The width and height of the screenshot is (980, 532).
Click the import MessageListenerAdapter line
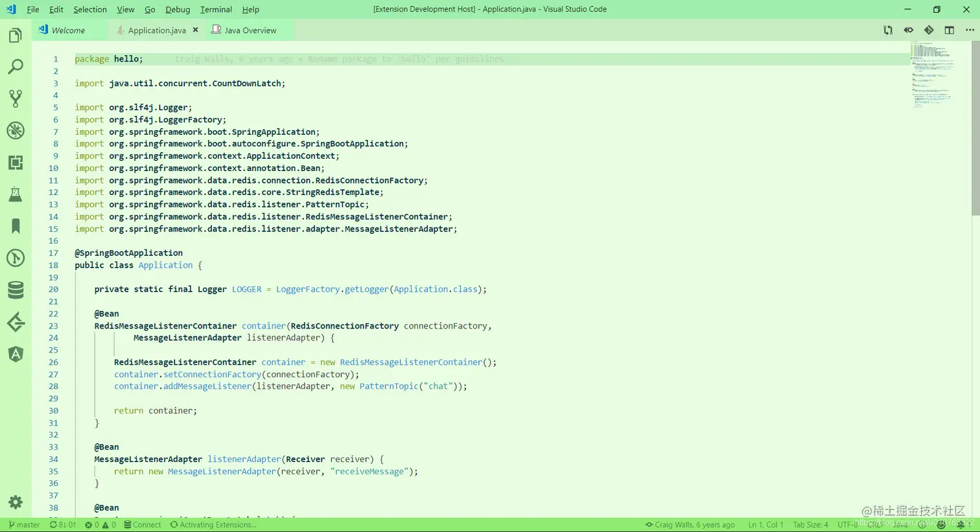tap(266, 229)
